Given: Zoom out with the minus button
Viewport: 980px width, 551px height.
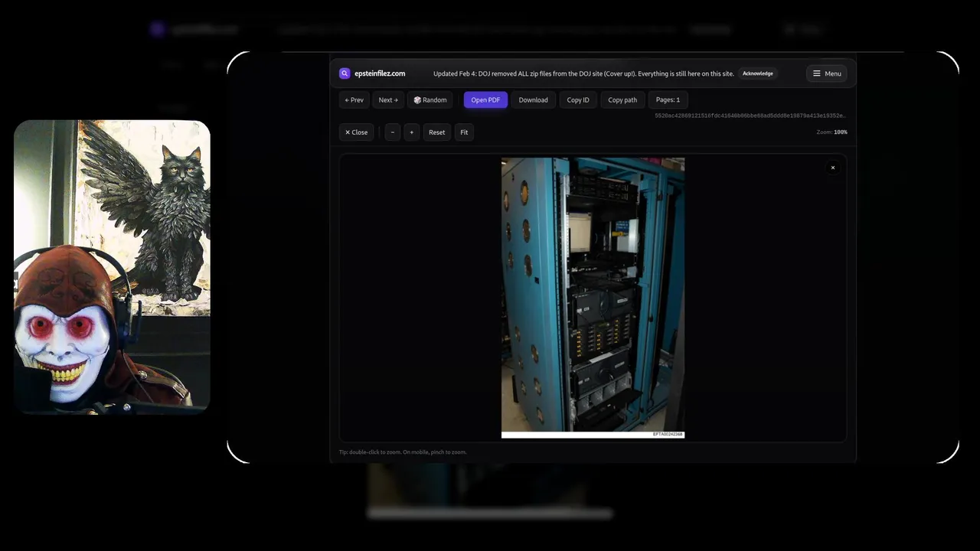Looking at the screenshot, I should coord(393,132).
